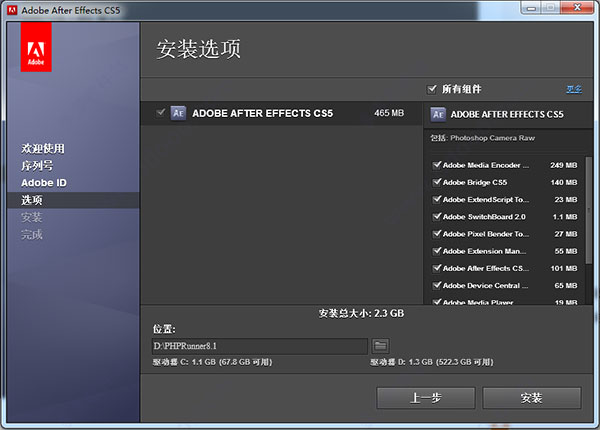Click the drive D: 1.3 GB space text
The width and height of the screenshot is (600, 430).
[432, 362]
